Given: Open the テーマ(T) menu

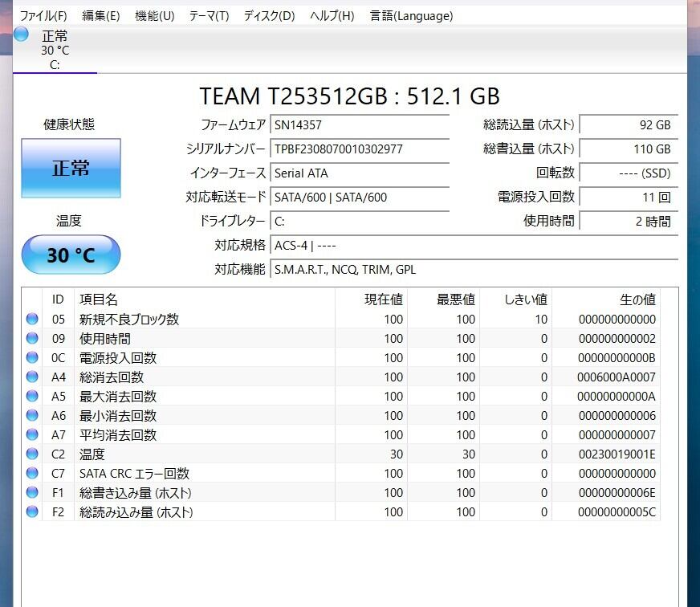Looking at the screenshot, I should pos(209,16).
